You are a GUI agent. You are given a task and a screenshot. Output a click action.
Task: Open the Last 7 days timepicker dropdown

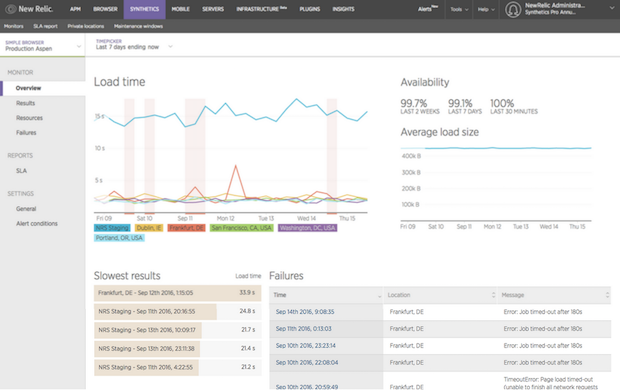(x=170, y=46)
